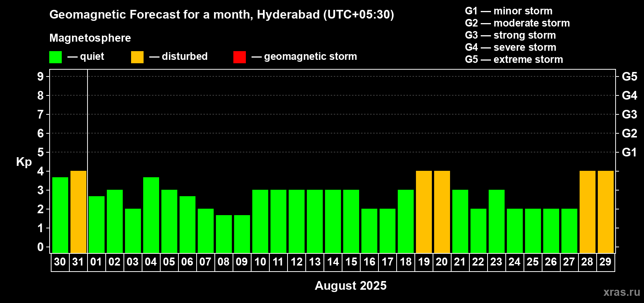The height and width of the screenshot is (303, 644).
Task: Click date label '21' on x-axis
Action: 460,262
